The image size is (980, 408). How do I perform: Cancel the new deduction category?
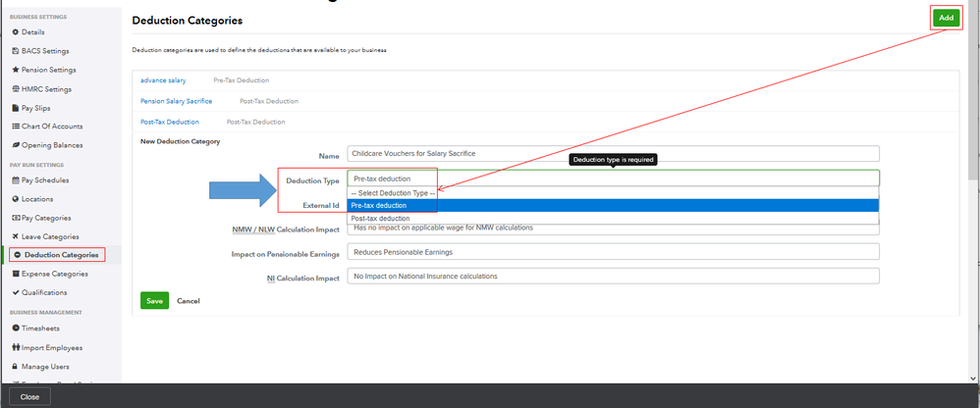tap(189, 301)
